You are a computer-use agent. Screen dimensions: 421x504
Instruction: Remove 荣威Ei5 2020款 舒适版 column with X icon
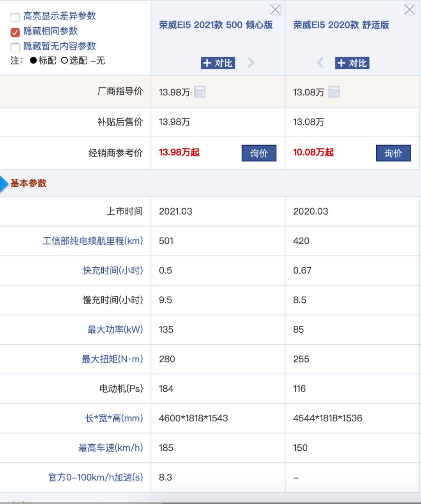pos(409,10)
